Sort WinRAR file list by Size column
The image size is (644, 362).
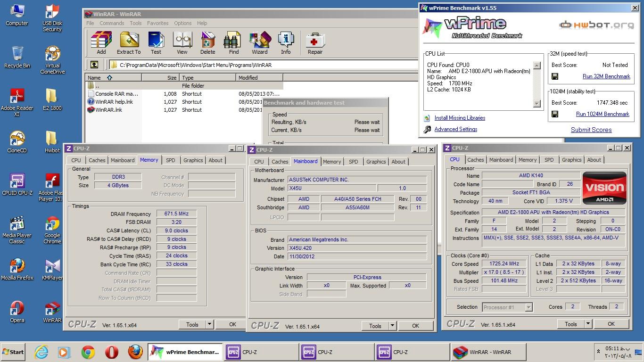click(160, 78)
